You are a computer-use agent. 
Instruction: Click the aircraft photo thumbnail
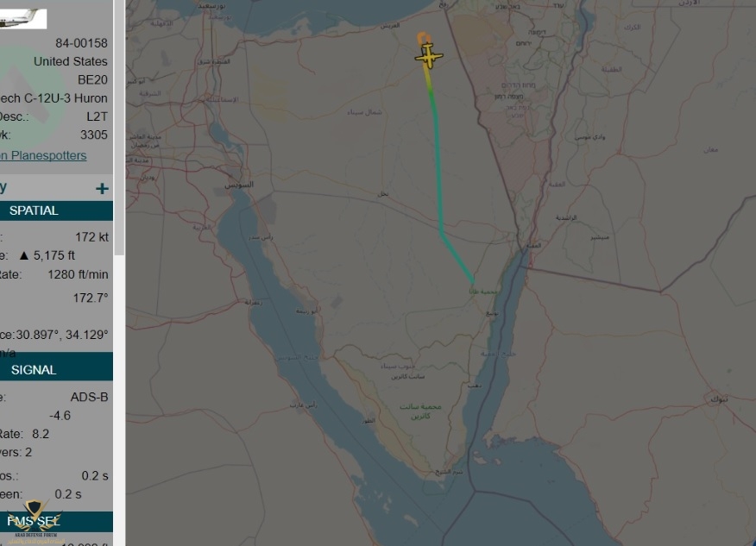[x=22, y=17]
